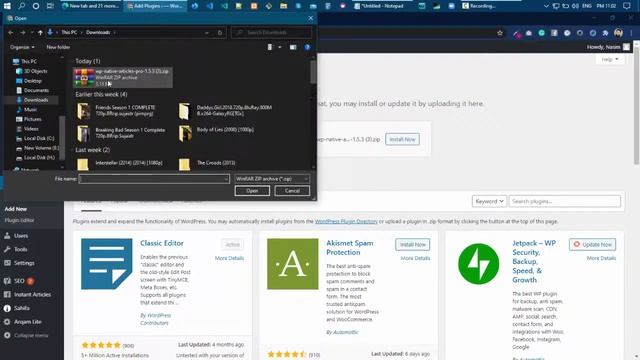
Task: Go up one folder level
Action: (40, 32)
